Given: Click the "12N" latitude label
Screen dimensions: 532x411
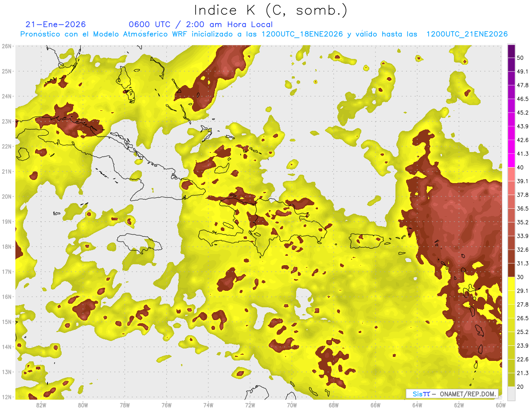Looking at the screenshot, I should [x=6, y=397].
